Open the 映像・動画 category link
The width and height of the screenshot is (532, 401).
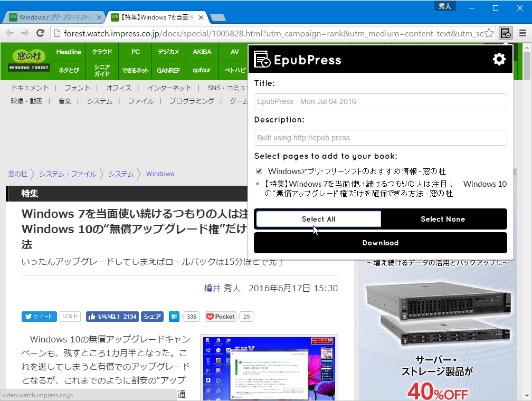[26, 101]
